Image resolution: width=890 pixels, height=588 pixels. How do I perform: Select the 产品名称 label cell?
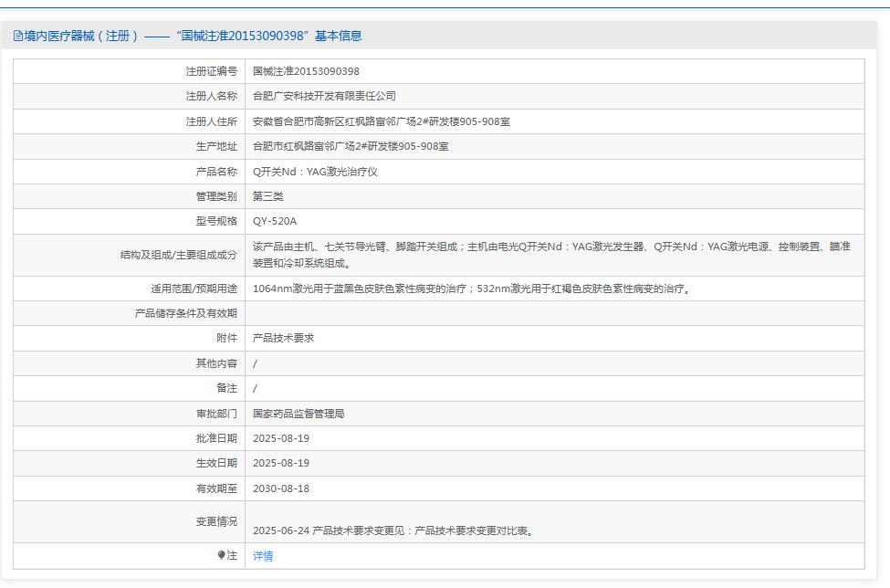[130, 172]
